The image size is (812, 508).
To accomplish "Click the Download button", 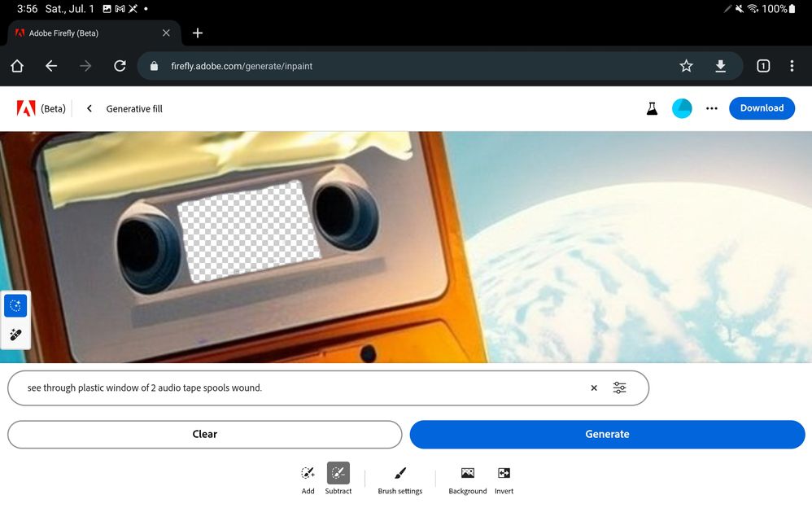I will coord(762,108).
